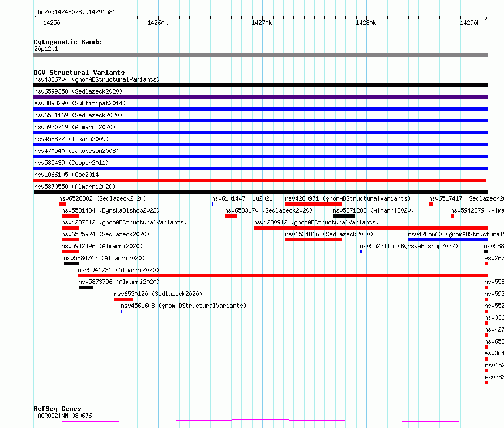Click the nsv470540 (Jakobsson2008) label
Viewport: 504px width, 428px height.
pos(76,151)
